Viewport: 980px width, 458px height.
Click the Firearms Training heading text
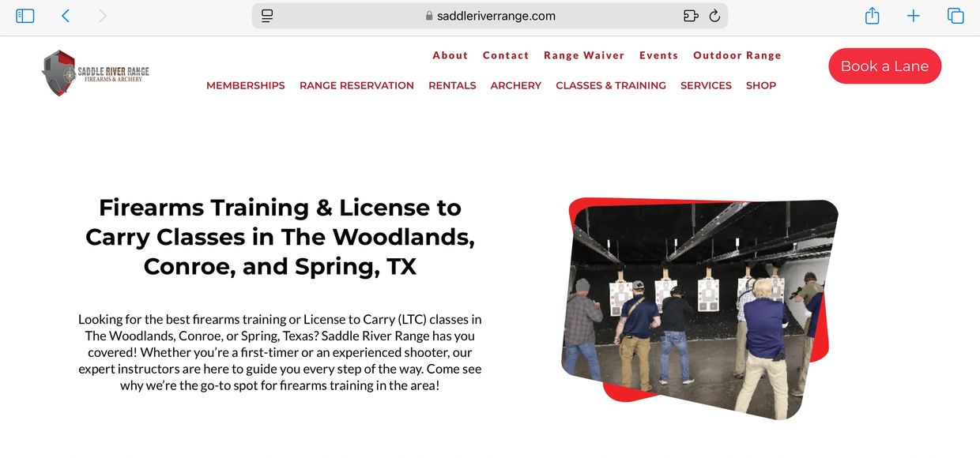click(x=280, y=237)
